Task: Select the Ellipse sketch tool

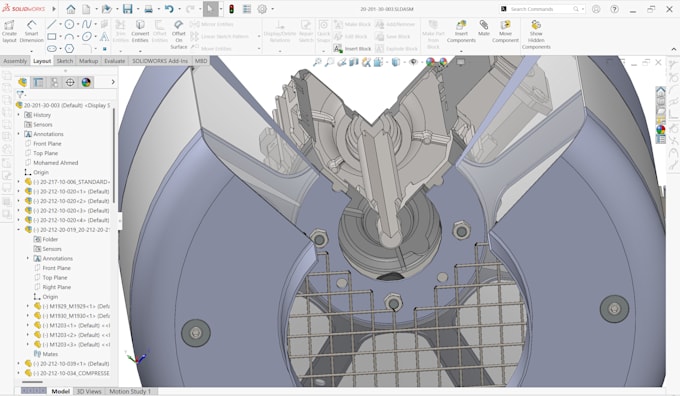Action: click(87, 36)
